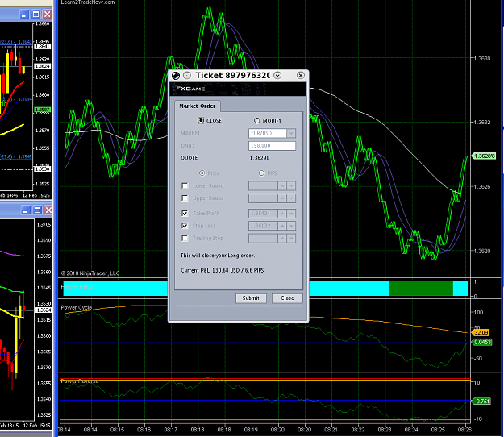The image size is (504, 437).
Task: Decrease Take Profit with down arrow
Action: pos(291,214)
